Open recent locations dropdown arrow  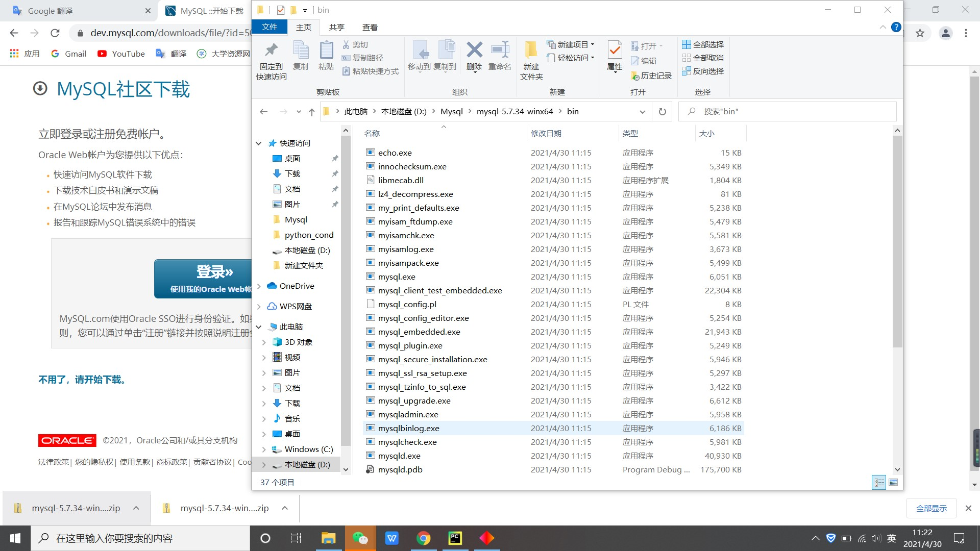pos(299,112)
